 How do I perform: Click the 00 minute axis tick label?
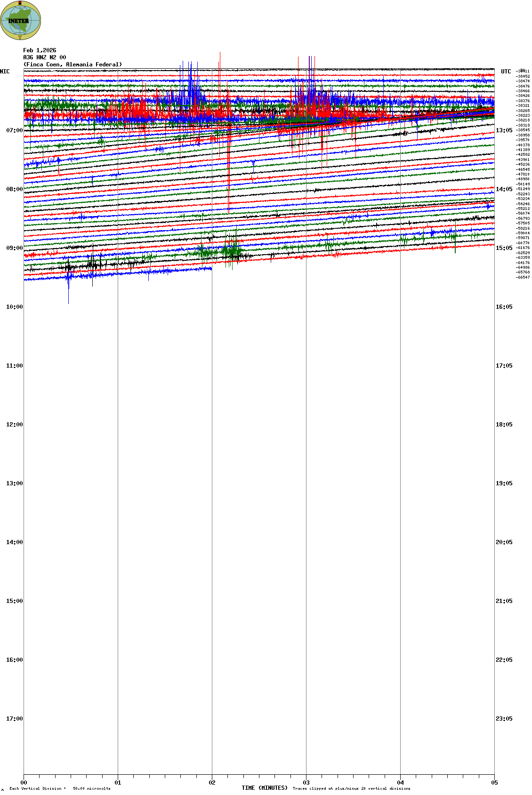[x=24, y=783]
